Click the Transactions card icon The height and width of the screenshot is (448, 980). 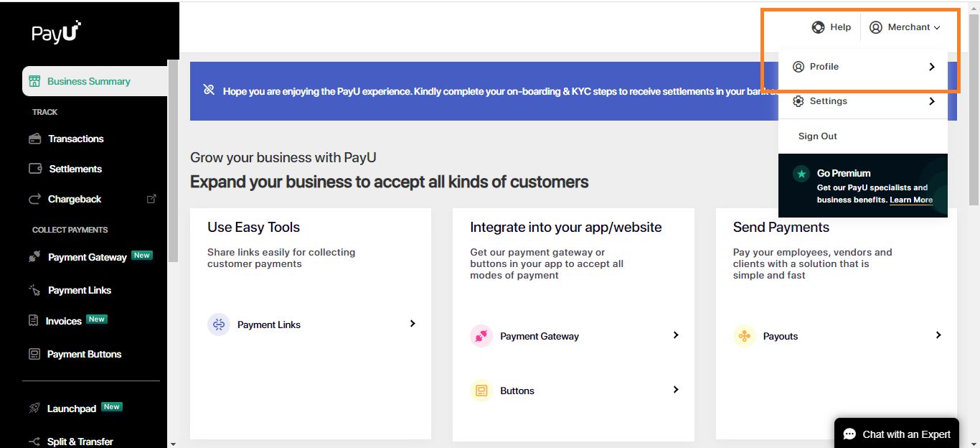click(x=34, y=139)
